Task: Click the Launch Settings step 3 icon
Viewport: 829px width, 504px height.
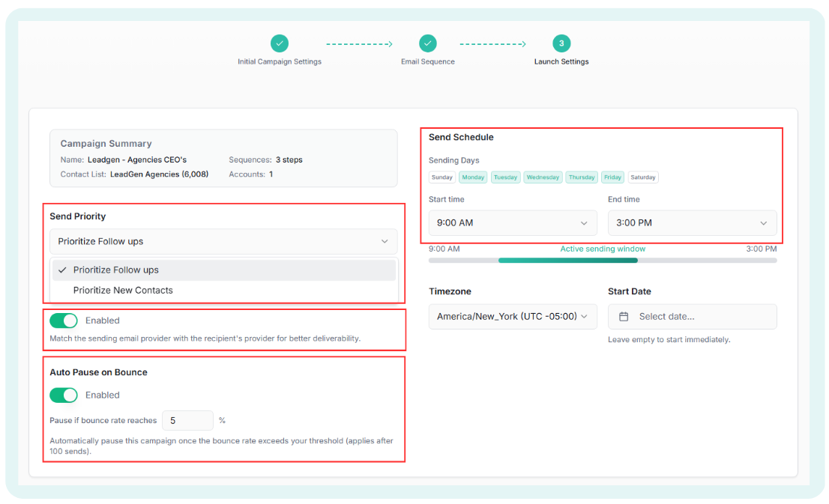Action: tap(561, 43)
